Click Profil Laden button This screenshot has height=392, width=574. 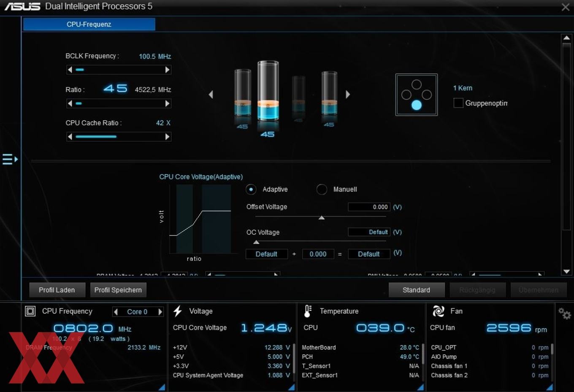tap(57, 290)
